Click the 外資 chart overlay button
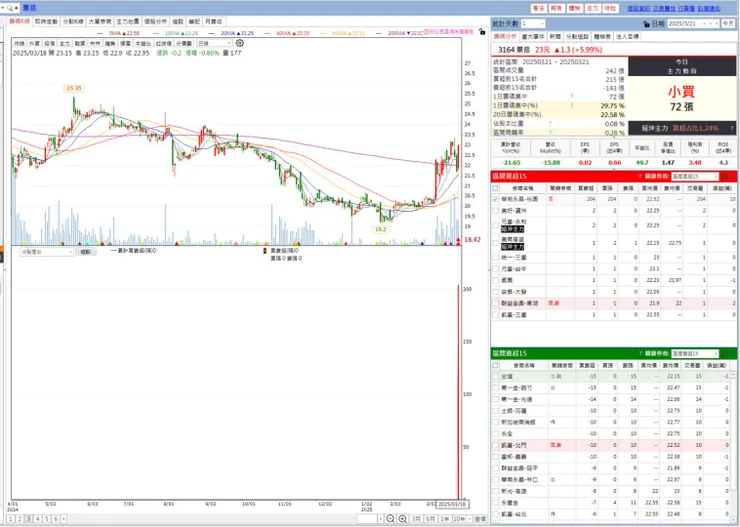The width and height of the screenshot is (740, 527). 34,43
